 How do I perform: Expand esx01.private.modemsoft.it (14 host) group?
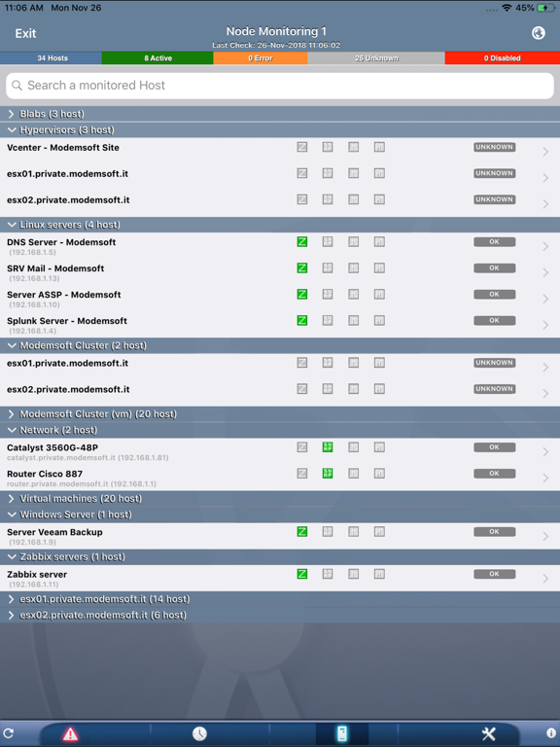[280, 599]
